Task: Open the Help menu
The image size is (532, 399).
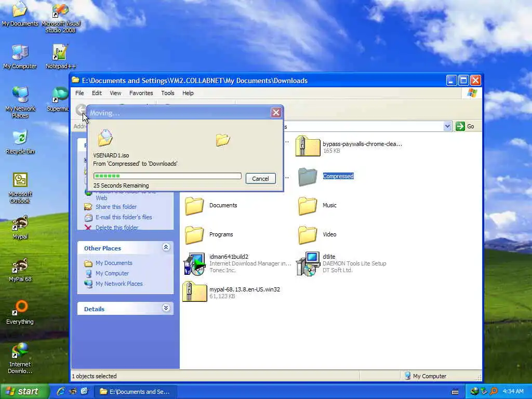Action: [188, 93]
